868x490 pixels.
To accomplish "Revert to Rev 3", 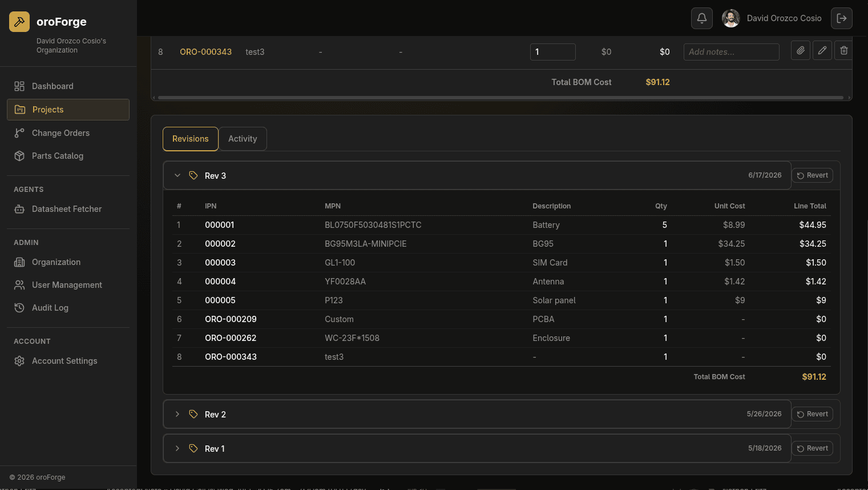I will click(813, 175).
